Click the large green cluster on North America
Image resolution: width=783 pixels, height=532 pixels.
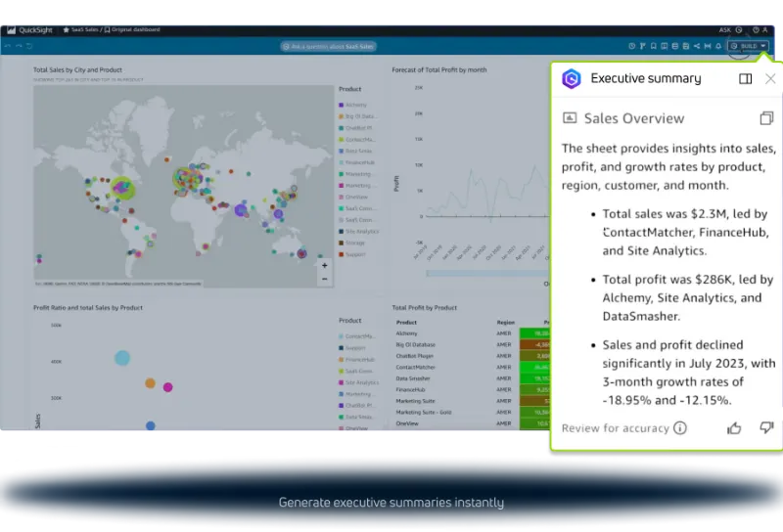click(x=122, y=188)
